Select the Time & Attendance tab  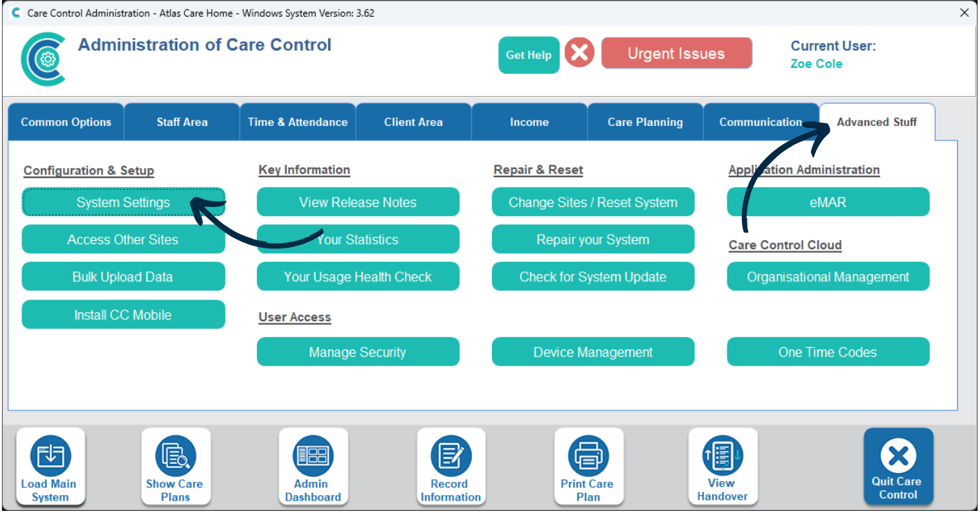pyautogui.click(x=298, y=122)
